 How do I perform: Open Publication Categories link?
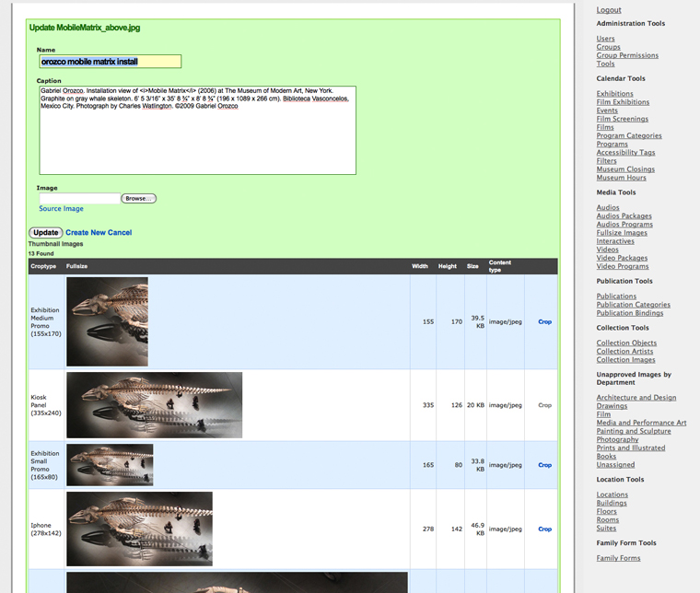click(x=633, y=305)
